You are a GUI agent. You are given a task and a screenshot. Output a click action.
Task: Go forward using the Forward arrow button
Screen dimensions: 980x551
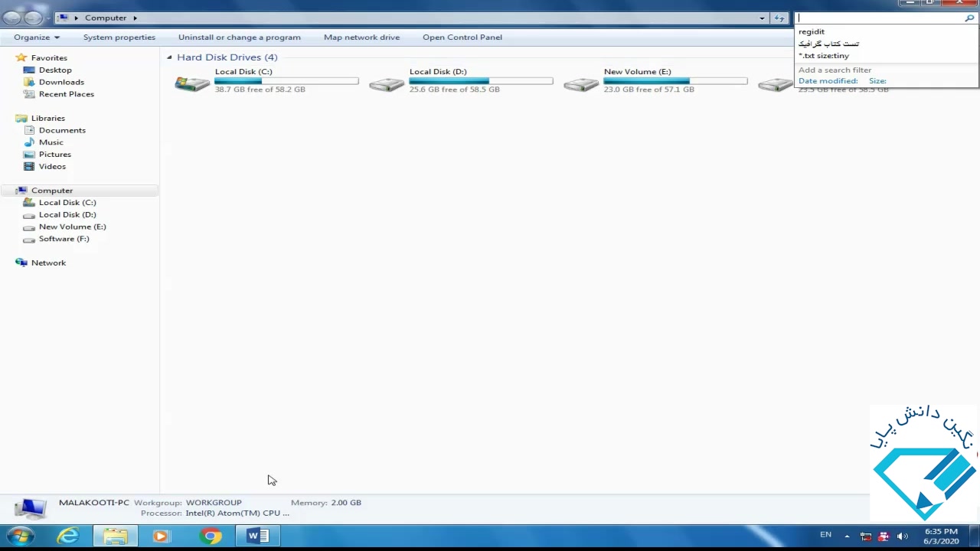pyautogui.click(x=33, y=18)
